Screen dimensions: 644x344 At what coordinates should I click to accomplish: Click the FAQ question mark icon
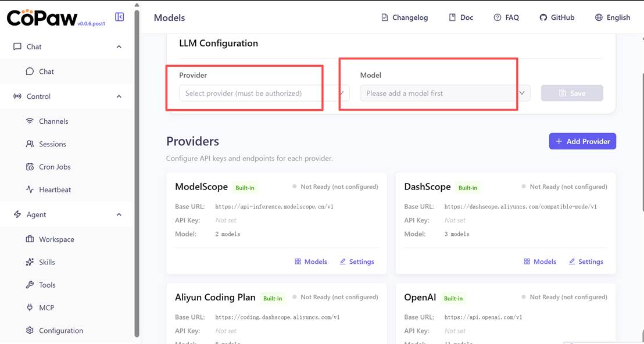click(x=498, y=17)
